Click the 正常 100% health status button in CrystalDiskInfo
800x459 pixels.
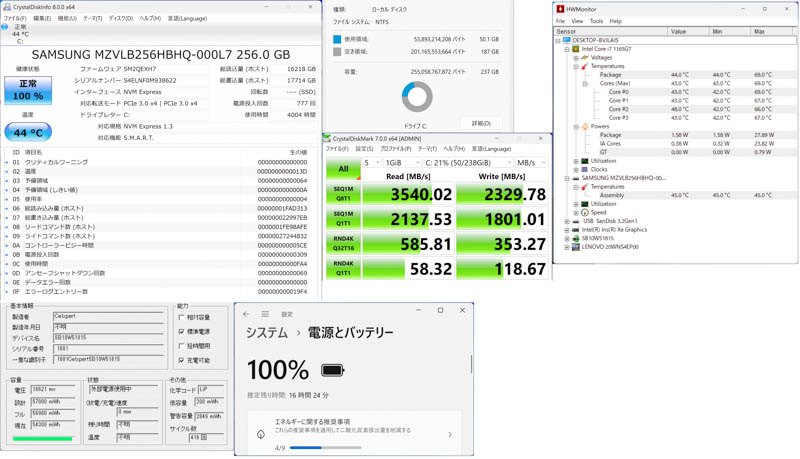point(28,90)
